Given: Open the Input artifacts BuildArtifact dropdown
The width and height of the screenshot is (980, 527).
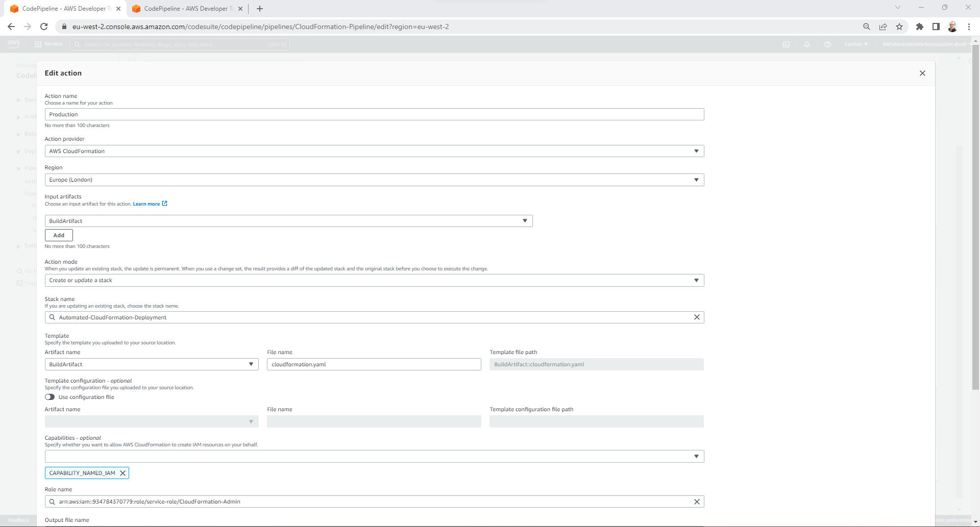Looking at the screenshot, I should click(288, 221).
